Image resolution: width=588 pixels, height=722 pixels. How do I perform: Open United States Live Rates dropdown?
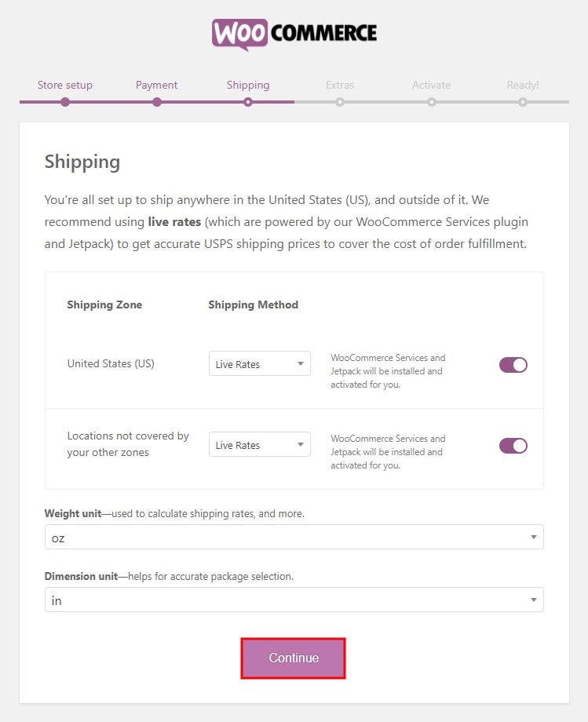pos(260,364)
